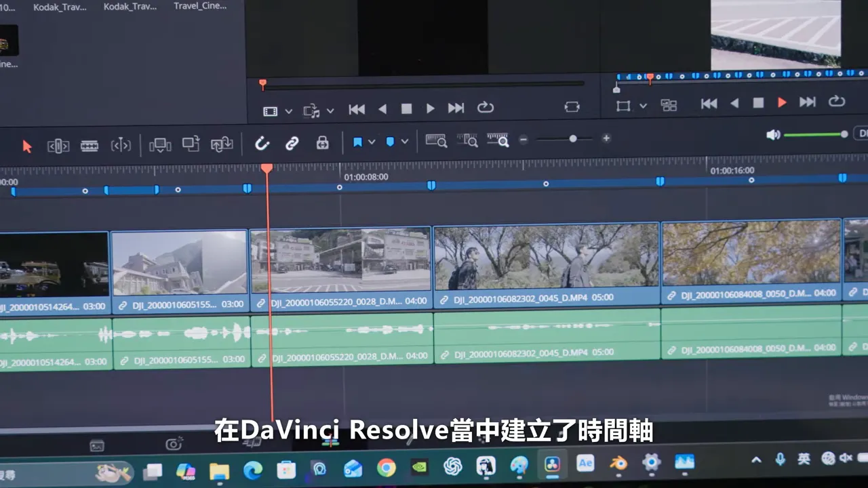The width and height of the screenshot is (868, 488).
Task: Click the Overwrite Clip toolbar icon
Action: (191, 144)
